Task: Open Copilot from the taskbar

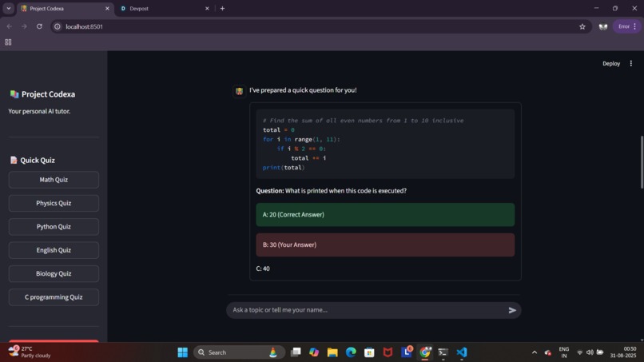Action: pos(314,352)
